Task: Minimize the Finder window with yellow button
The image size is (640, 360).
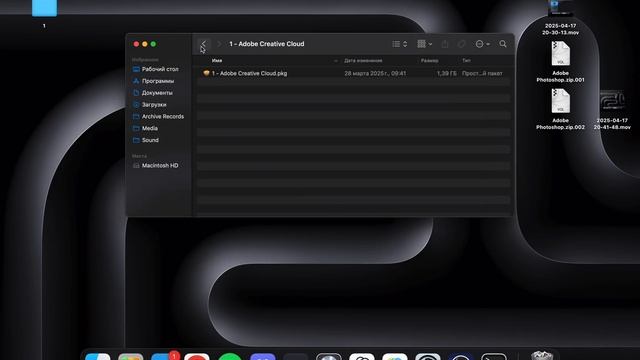Action: point(145,44)
